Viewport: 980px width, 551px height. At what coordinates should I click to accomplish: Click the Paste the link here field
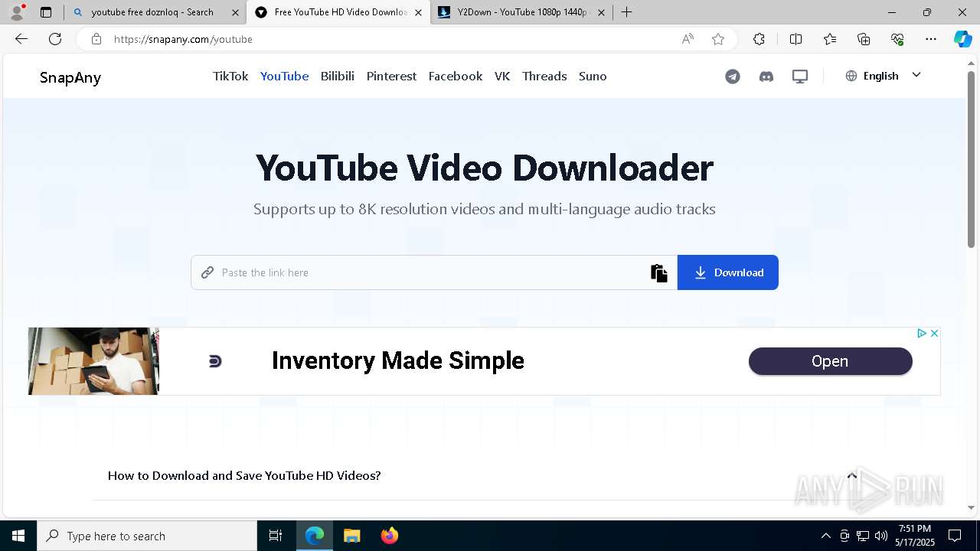point(433,272)
